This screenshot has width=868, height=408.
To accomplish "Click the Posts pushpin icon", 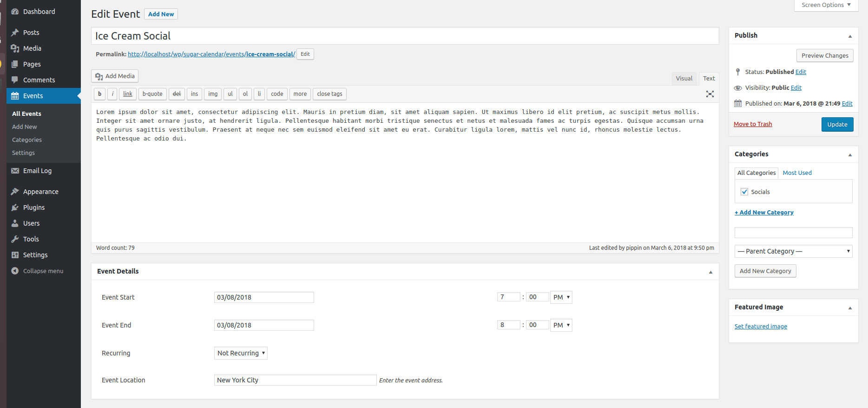I will click(x=15, y=33).
